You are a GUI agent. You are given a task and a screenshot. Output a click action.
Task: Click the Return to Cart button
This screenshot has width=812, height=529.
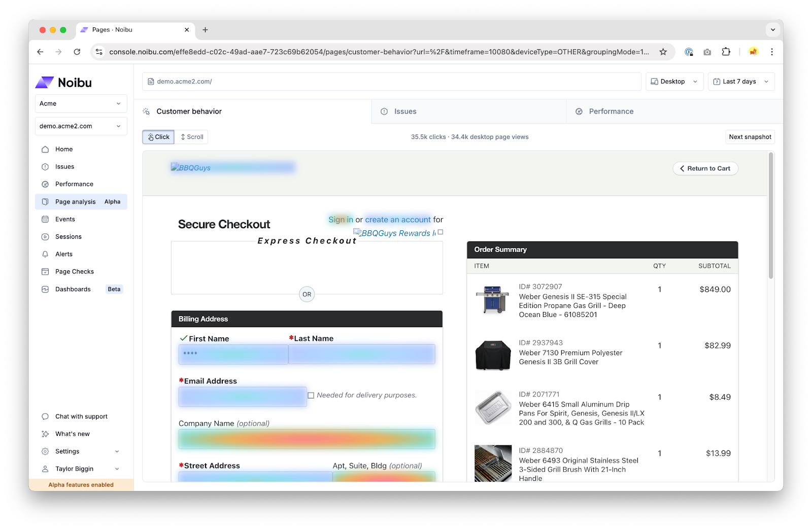coord(705,168)
